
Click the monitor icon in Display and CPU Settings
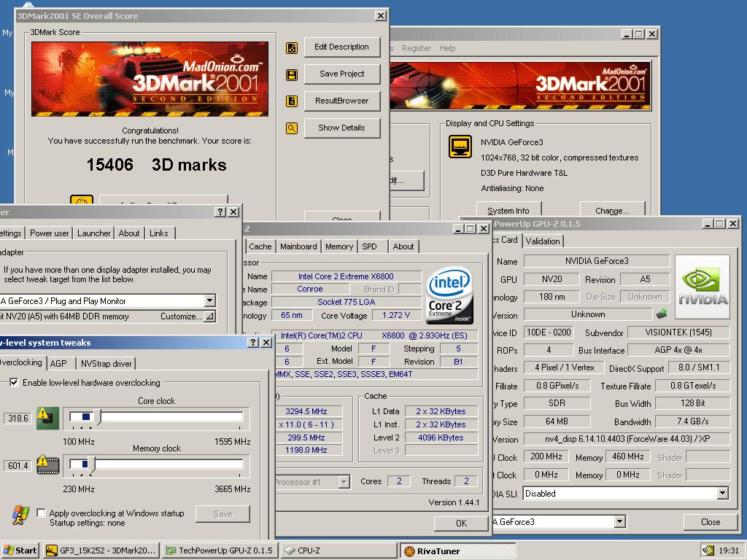click(x=460, y=146)
